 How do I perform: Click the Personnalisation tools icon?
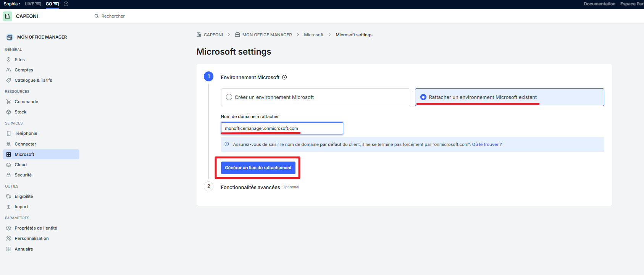click(x=8, y=238)
